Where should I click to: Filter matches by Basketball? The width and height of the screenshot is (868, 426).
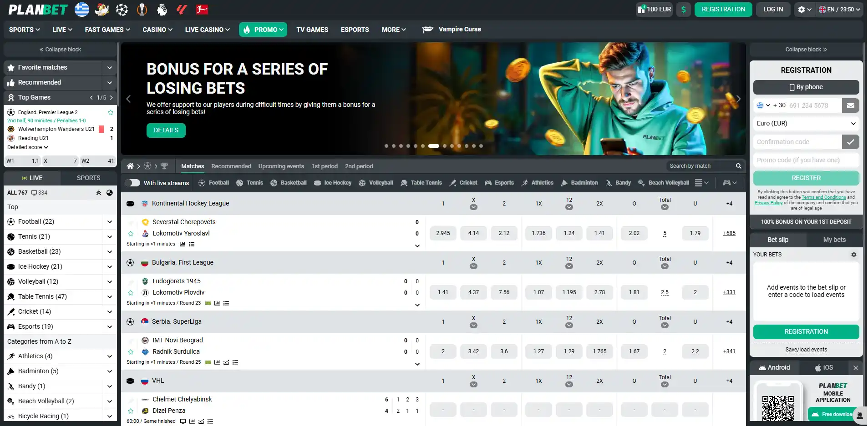tap(288, 183)
